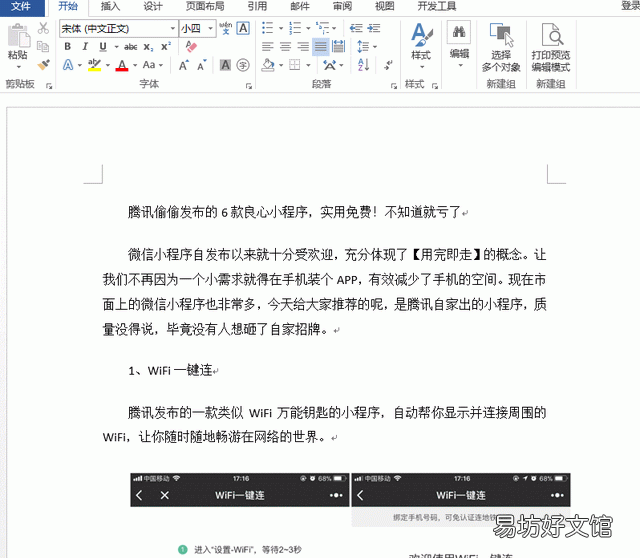640x558 pixels.
Task: Toggle strikethrough abc formatting
Action: click(131, 47)
